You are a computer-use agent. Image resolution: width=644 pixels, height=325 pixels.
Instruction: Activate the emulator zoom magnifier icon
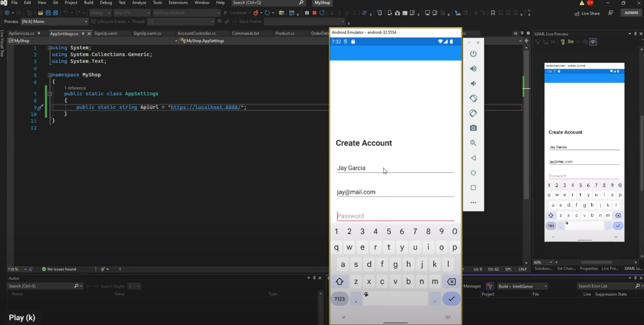473,143
